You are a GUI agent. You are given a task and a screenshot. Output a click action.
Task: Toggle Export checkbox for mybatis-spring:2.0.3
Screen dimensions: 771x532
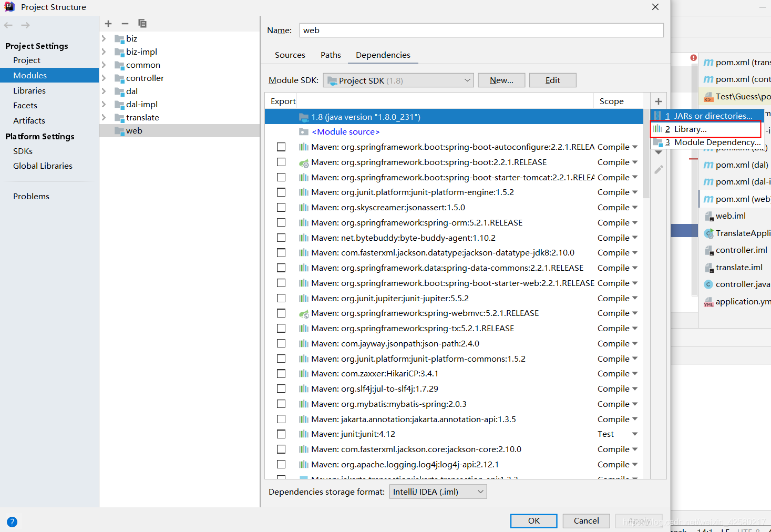(281, 404)
